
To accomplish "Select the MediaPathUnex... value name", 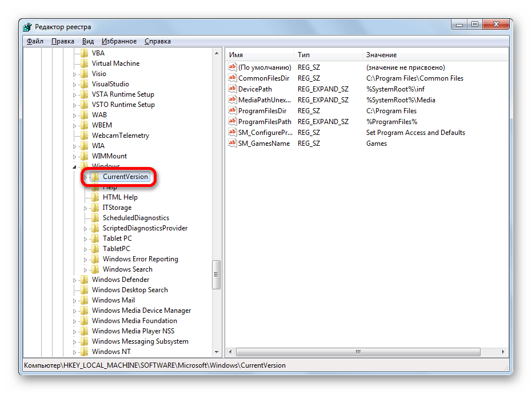I will (265, 100).
